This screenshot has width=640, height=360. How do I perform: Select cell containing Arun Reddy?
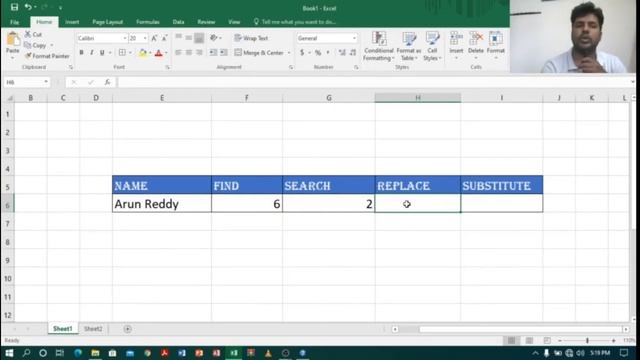click(162, 203)
